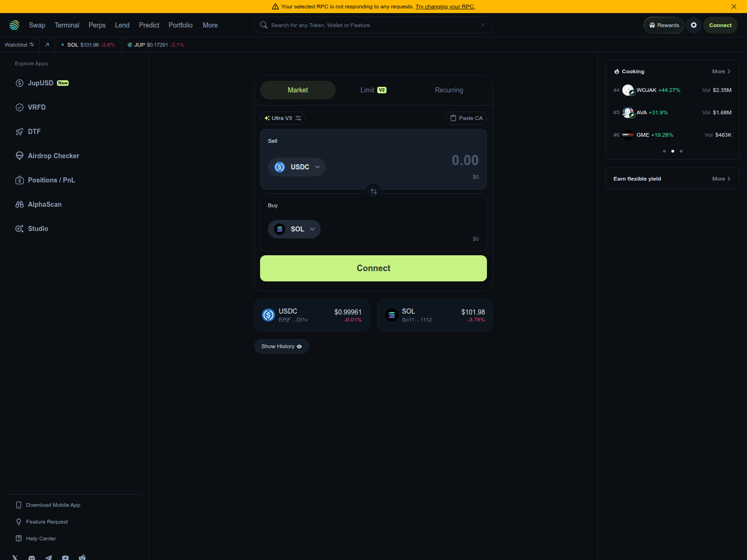Screen dimensions: 747x560
Task: Select JUP ticker in the watchlist bar
Action: coord(155,45)
